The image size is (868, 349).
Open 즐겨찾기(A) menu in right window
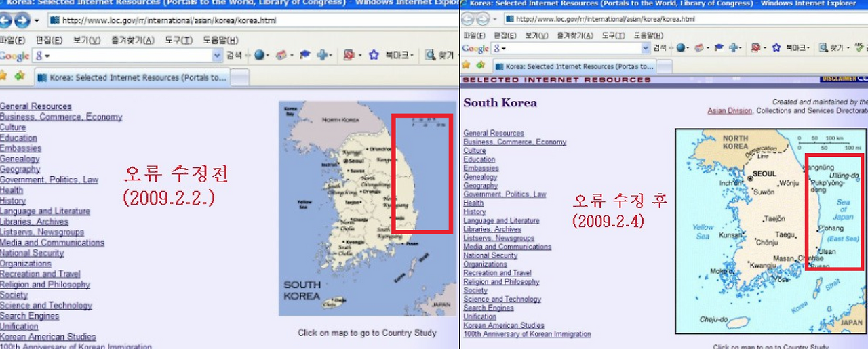575,35
